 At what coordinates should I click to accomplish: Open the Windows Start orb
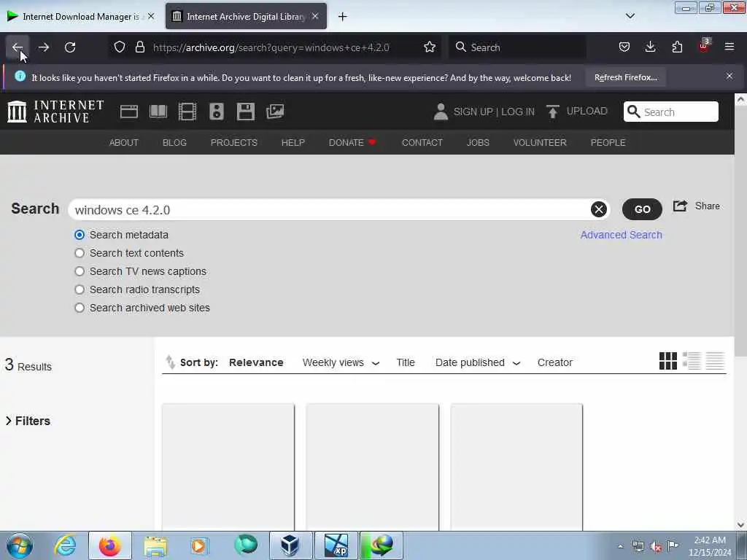(x=20, y=545)
